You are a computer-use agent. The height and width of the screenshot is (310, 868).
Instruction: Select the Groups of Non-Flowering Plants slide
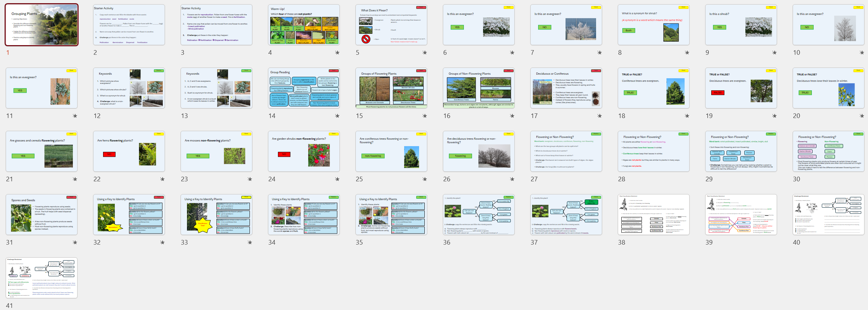pyautogui.click(x=479, y=88)
